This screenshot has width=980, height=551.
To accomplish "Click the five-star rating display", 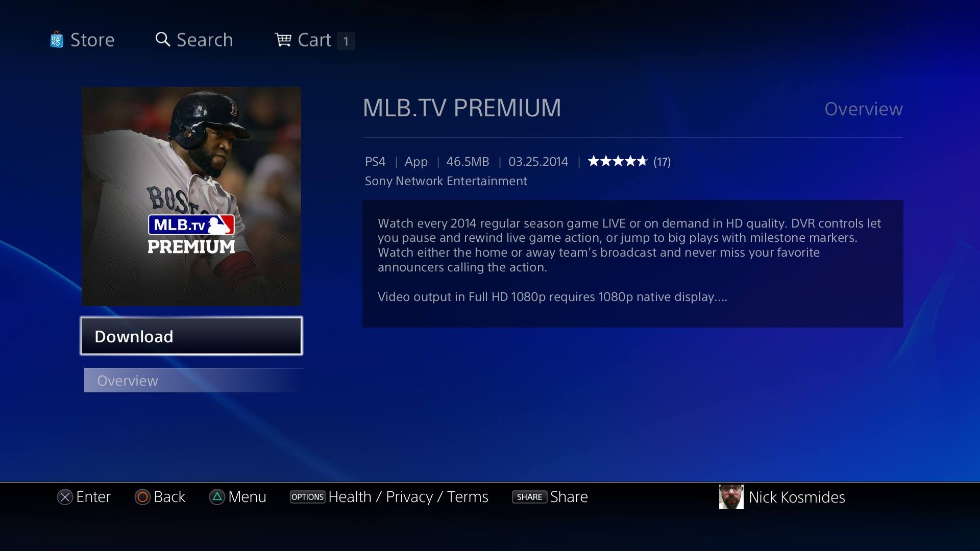I will (x=618, y=161).
